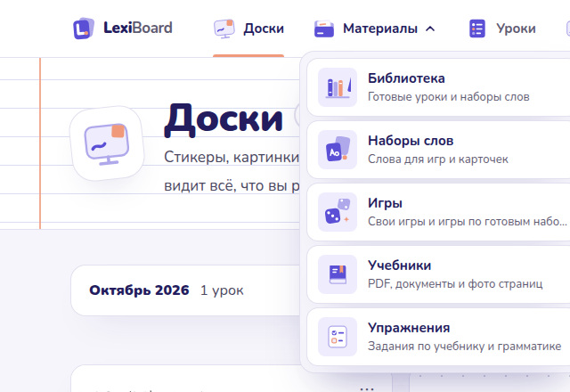The image size is (570, 392).
Task: Click 'PDF, документы и фото страниц' description
Action: pos(455,283)
